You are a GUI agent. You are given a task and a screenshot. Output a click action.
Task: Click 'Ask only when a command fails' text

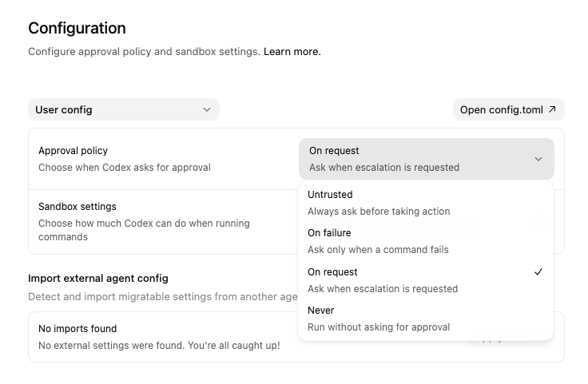tap(378, 249)
